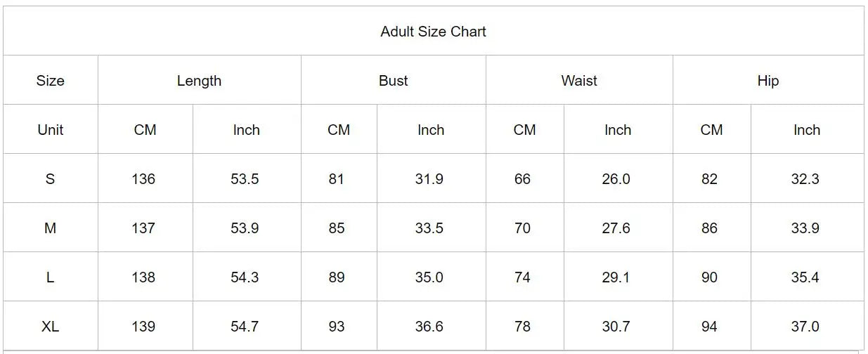Click the Waist column header
This screenshot has height=354, width=868.
579,81
